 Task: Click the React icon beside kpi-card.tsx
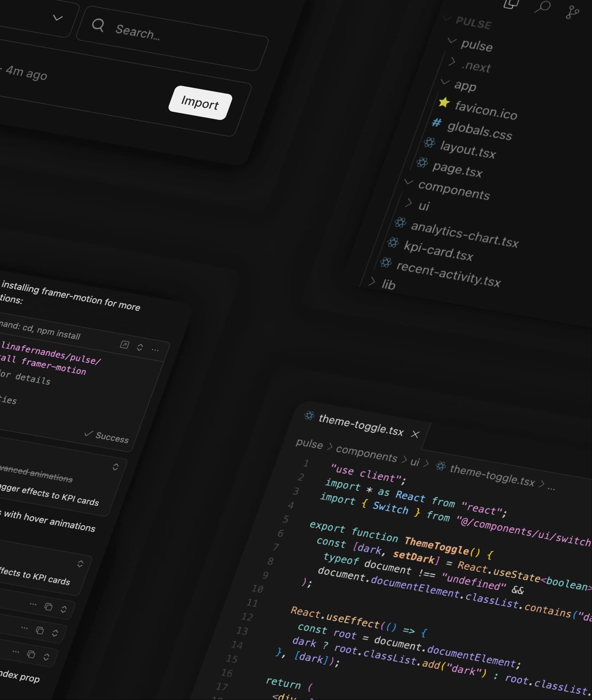(x=393, y=242)
